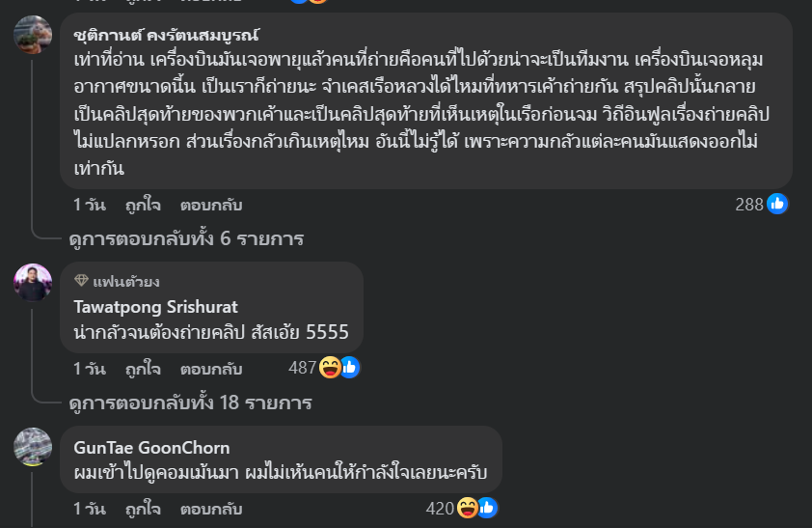This screenshot has height=528, width=812.
Task: Expand all 6 replies to ชุติกานต์'s comment
Action: 186,238
